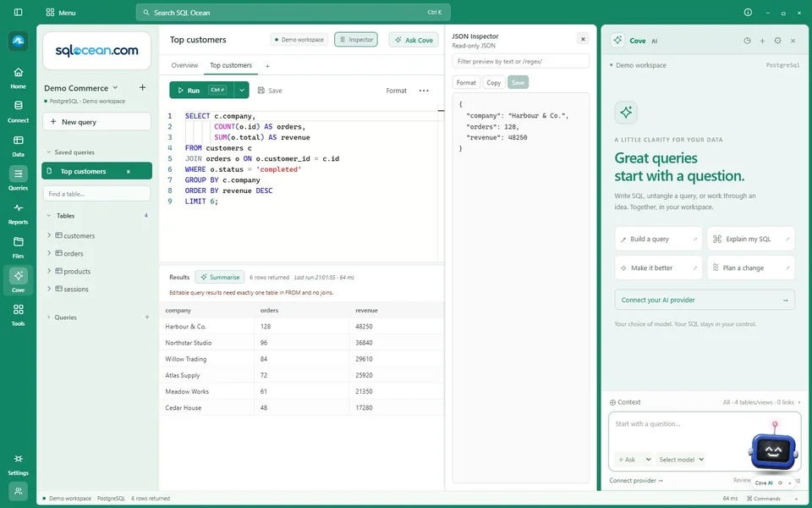The height and width of the screenshot is (508, 812).
Task: Open the Connect database icon
Action: tap(18, 112)
